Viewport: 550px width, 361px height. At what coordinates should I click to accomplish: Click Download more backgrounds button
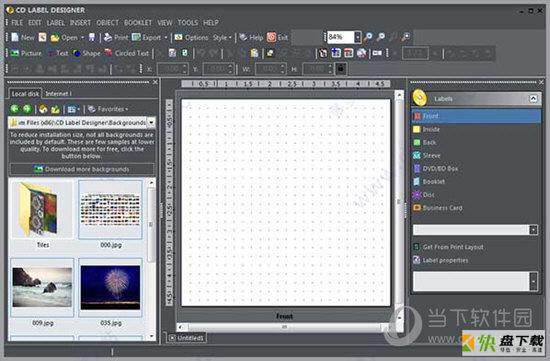81,169
